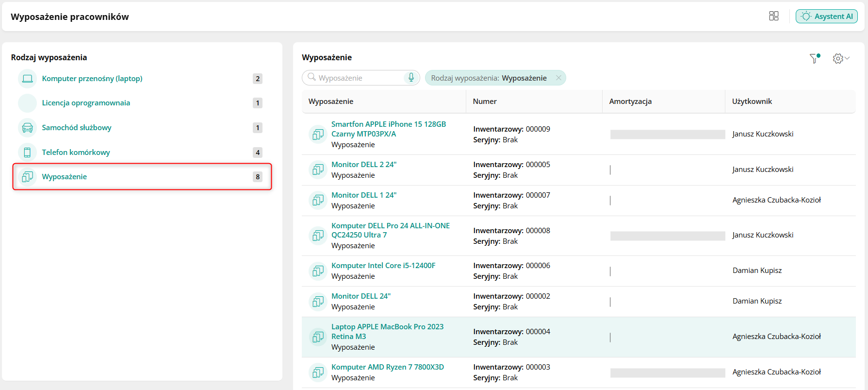Open the filter funnel icon
This screenshot has width=868, height=390.
coord(815,58)
